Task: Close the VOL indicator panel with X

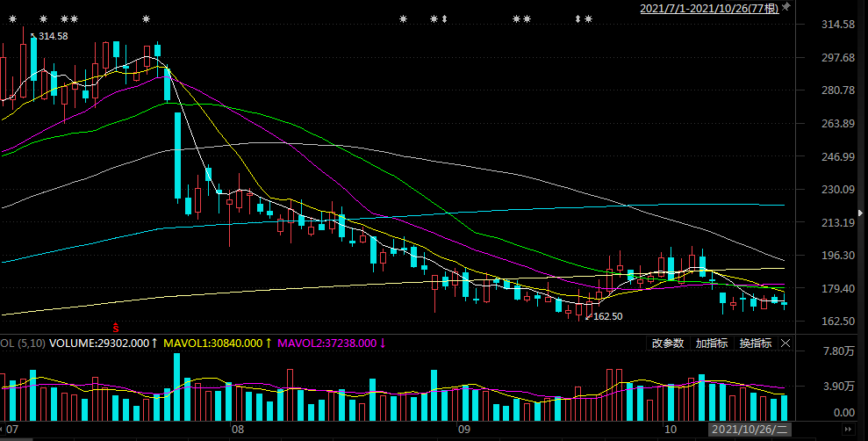Action: pos(786,343)
